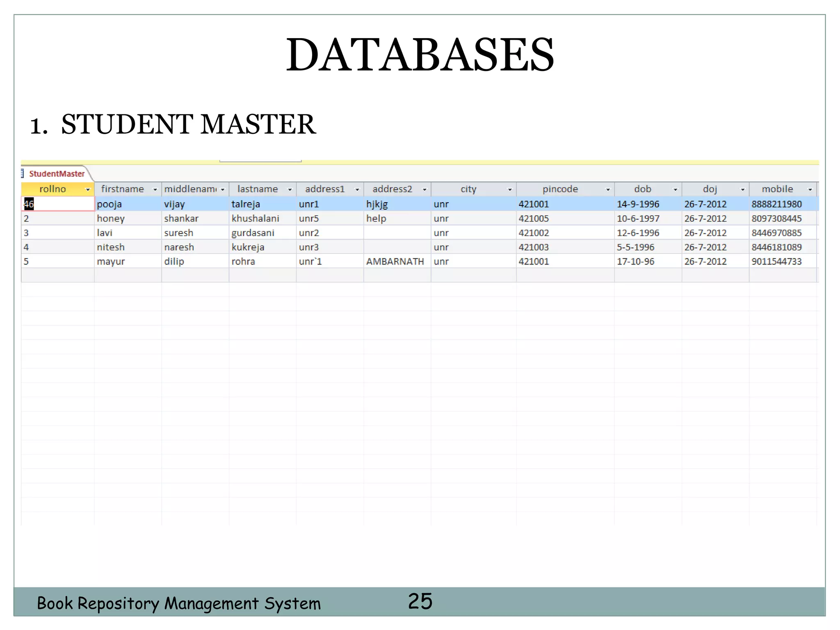The width and height of the screenshot is (840, 630).
Task: Click the mobile cell '8446970885'
Action: [783, 233]
